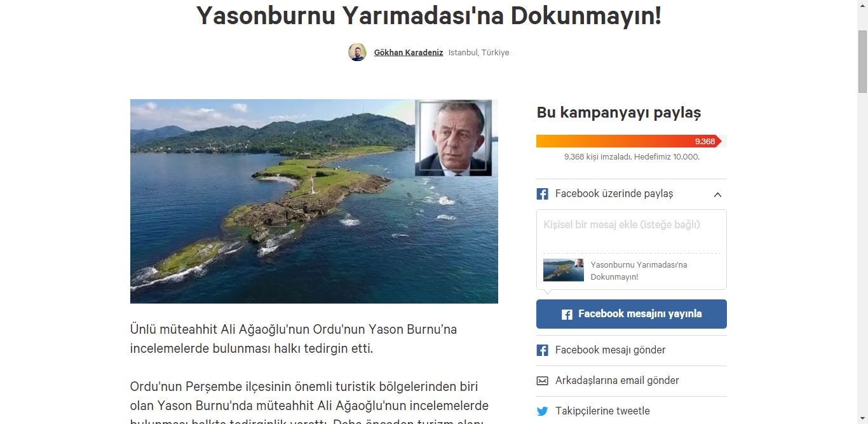Click the campaign title in share preview
The width and height of the screenshot is (868, 424).
coord(639,271)
